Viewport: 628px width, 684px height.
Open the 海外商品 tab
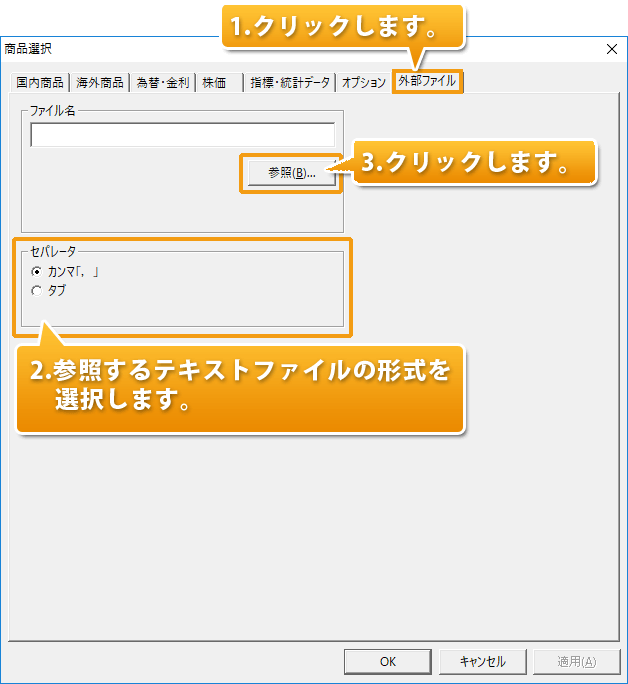tap(100, 84)
